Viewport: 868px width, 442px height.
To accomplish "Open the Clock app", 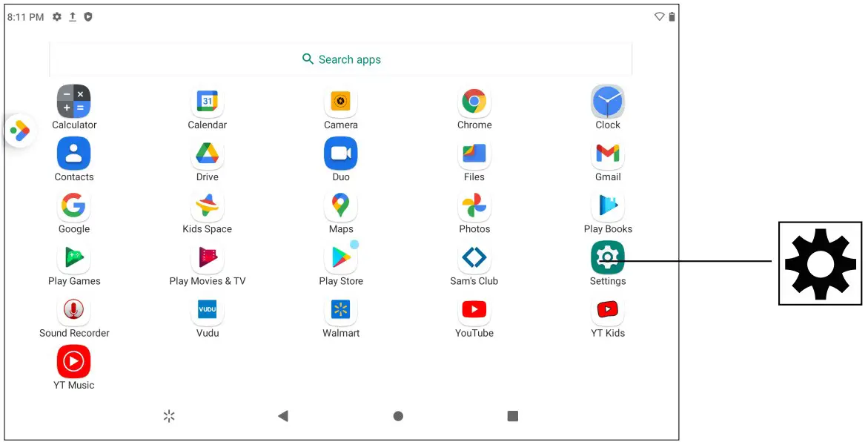I will pos(608,102).
